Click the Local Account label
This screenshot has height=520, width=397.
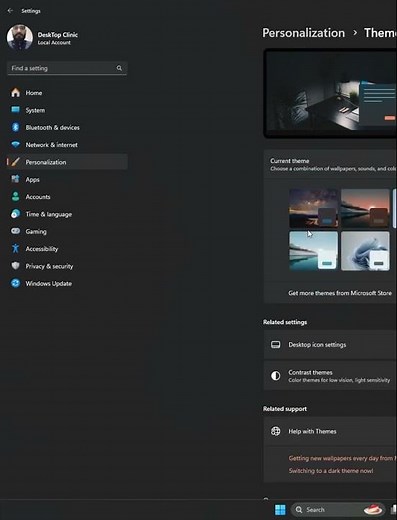pos(54,43)
